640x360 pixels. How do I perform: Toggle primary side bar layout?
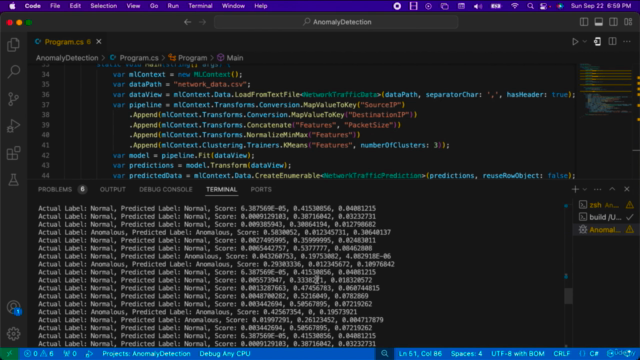click(x=584, y=22)
